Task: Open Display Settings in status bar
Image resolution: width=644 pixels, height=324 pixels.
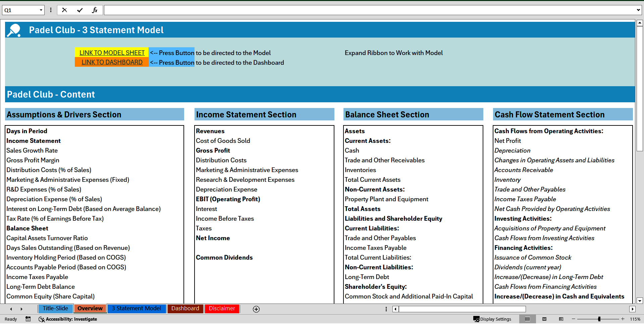Action: 492,319
